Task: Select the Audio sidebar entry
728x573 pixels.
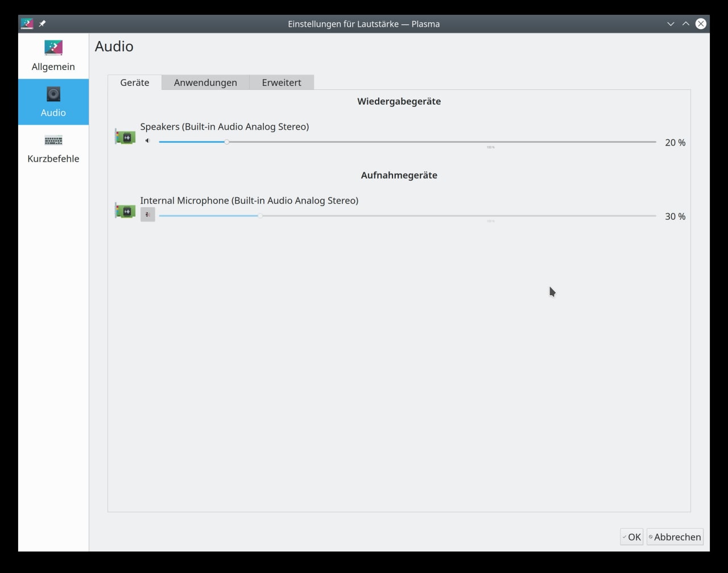Action: [x=53, y=102]
